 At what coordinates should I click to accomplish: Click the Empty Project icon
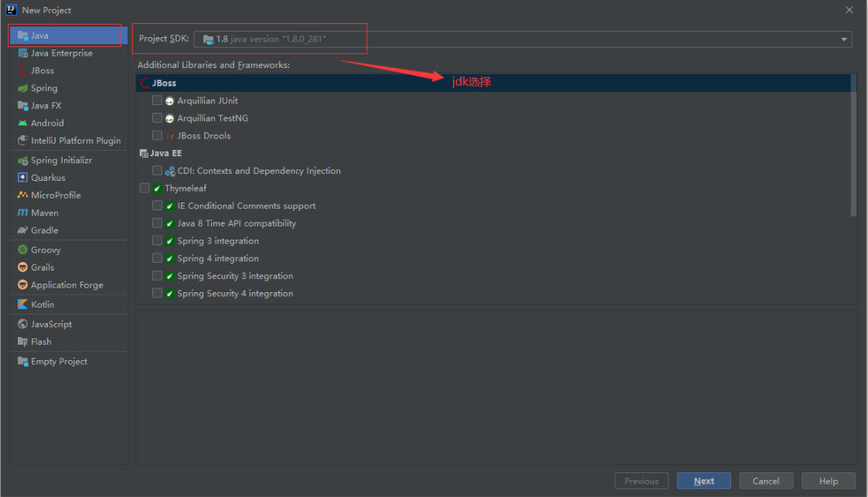point(22,362)
